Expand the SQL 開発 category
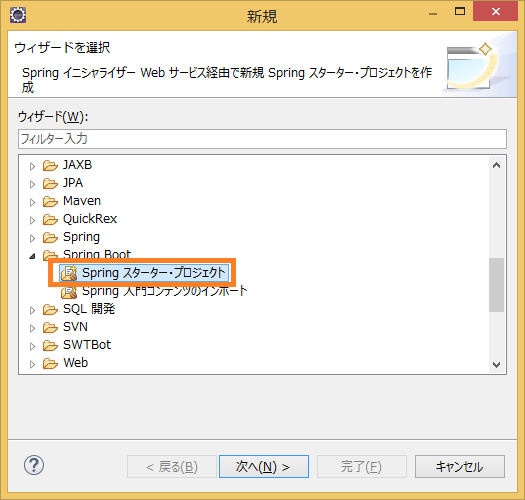525x500 pixels. 32,310
